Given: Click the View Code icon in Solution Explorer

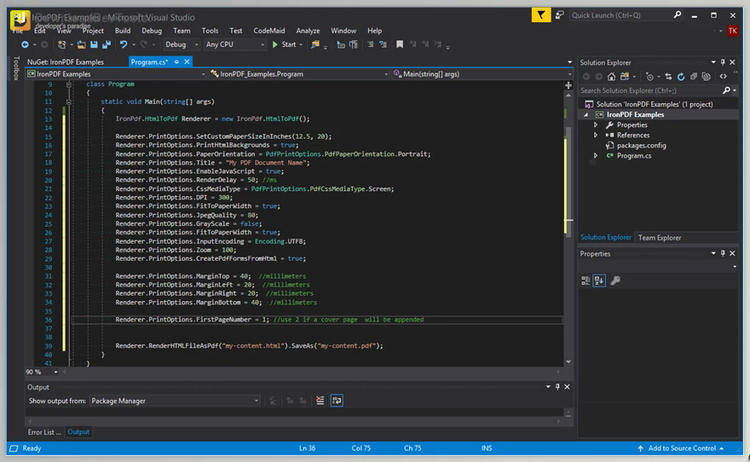Looking at the screenshot, I should coord(723,77).
